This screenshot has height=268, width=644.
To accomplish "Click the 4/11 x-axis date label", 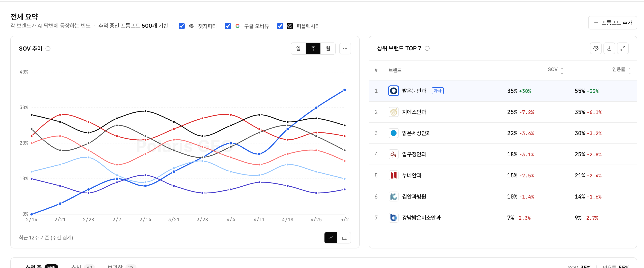I will [x=259, y=220].
